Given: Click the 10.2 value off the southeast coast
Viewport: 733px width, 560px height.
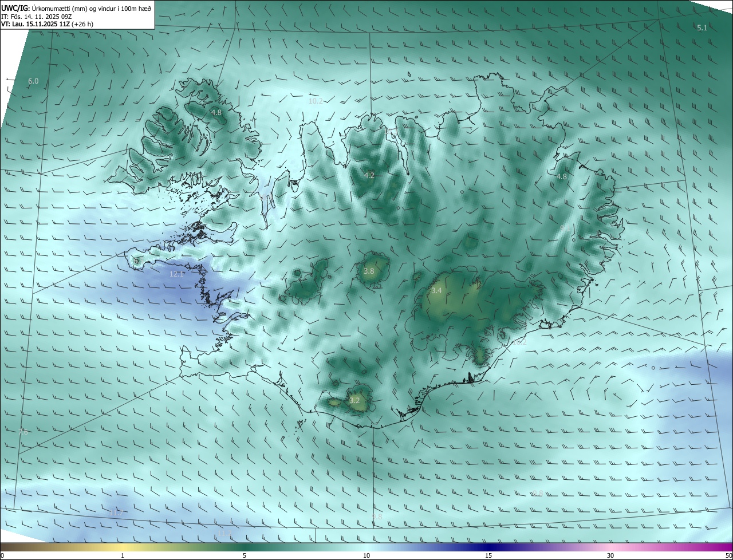Looking at the screenshot, I should coord(519,342).
